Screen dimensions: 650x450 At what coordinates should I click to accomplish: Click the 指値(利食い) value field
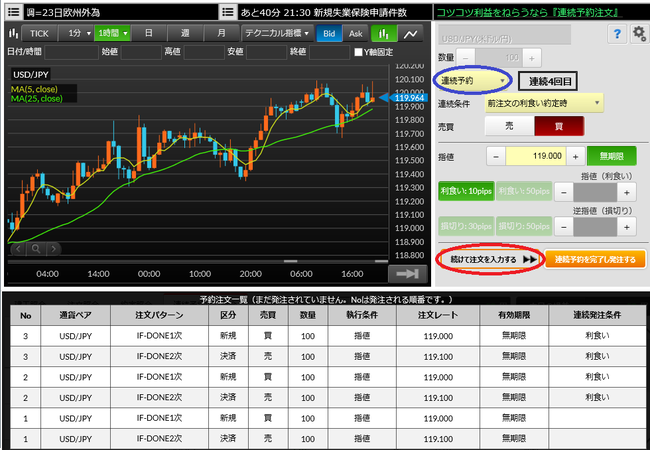595,192
